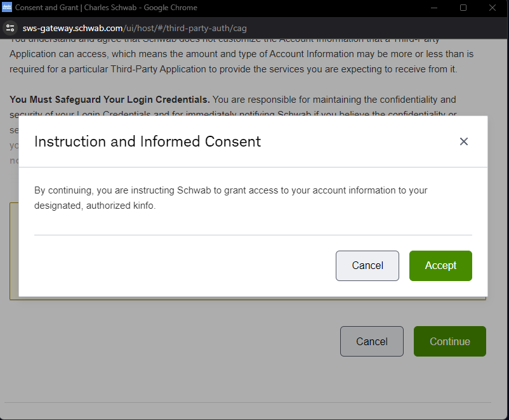
Task: Click the Schwab favicon in title bar
Action: pos(7,8)
